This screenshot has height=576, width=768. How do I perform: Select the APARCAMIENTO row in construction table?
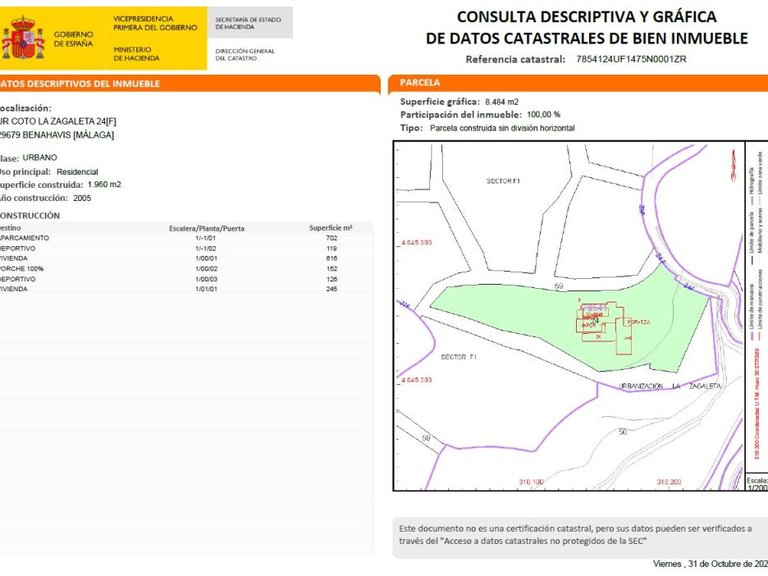186,238
